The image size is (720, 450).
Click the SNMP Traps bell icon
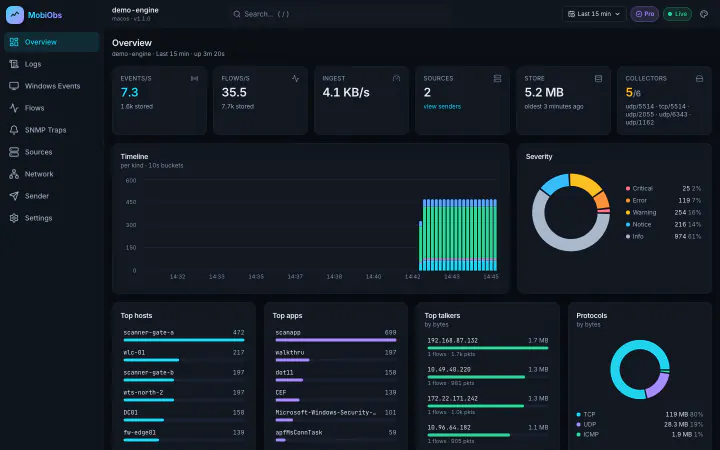(14, 130)
